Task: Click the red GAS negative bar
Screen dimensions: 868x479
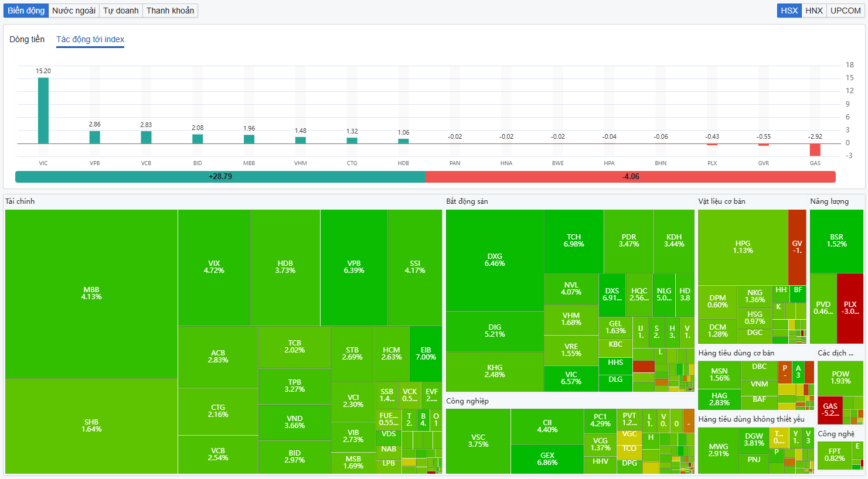Action: [815, 150]
